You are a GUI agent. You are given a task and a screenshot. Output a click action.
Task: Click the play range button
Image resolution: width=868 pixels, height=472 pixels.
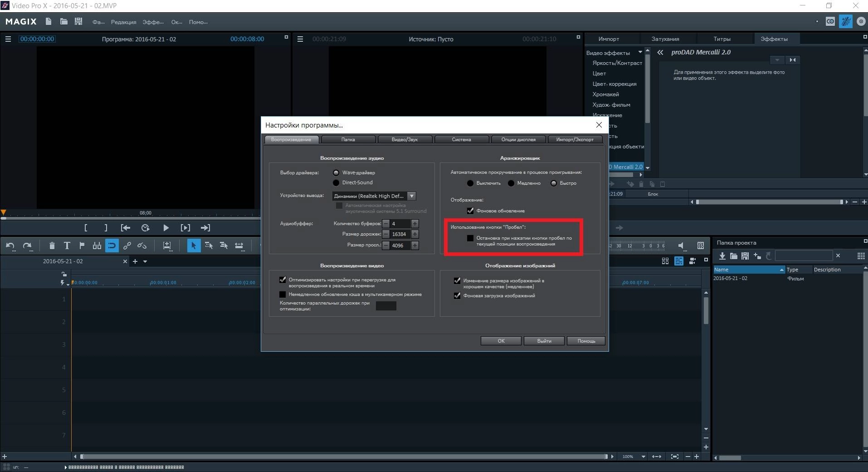[x=185, y=228]
